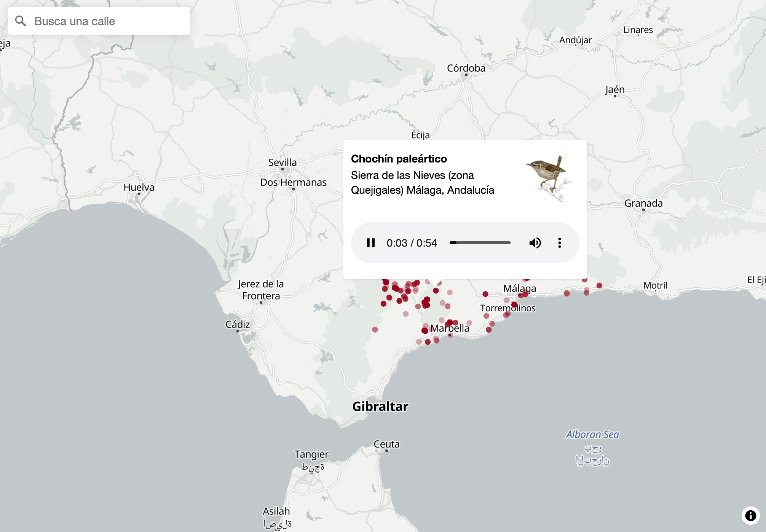
Task: Click the audio time display 0:03 / 0:54
Action: coord(412,243)
